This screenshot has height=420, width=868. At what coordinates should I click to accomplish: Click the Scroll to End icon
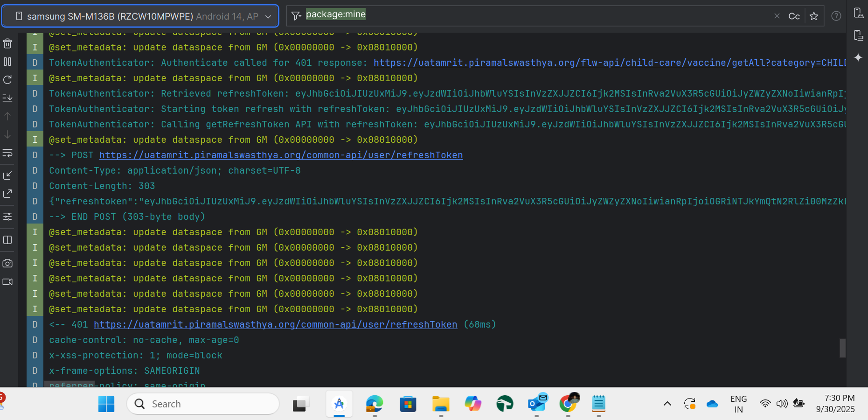coord(7,98)
